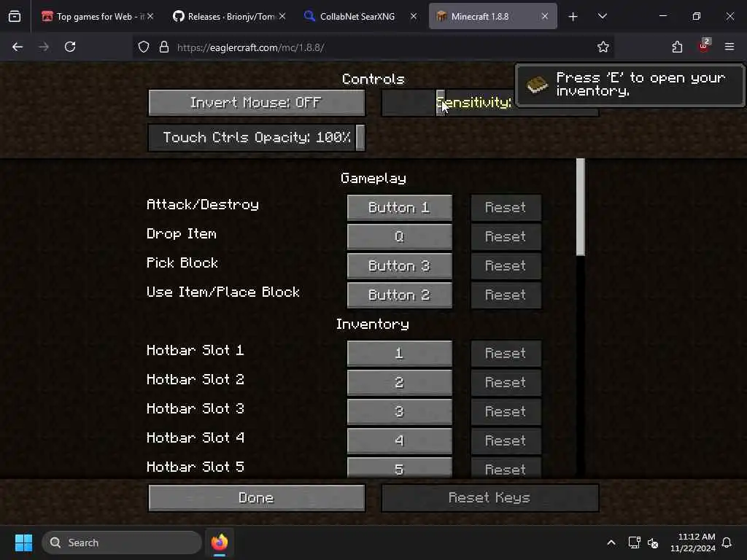Reload the page with the refresh icon
The height and width of the screenshot is (560, 747).
(70, 47)
